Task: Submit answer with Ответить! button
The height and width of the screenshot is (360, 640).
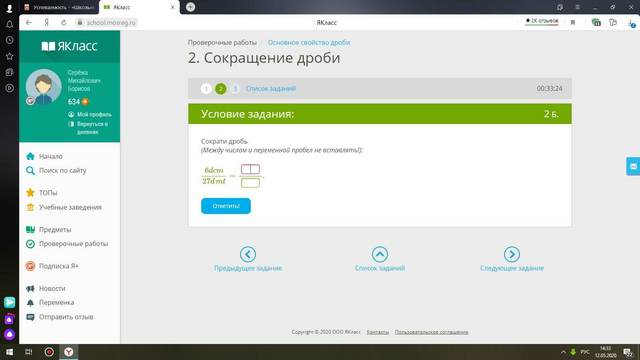Action: coord(226,206)
